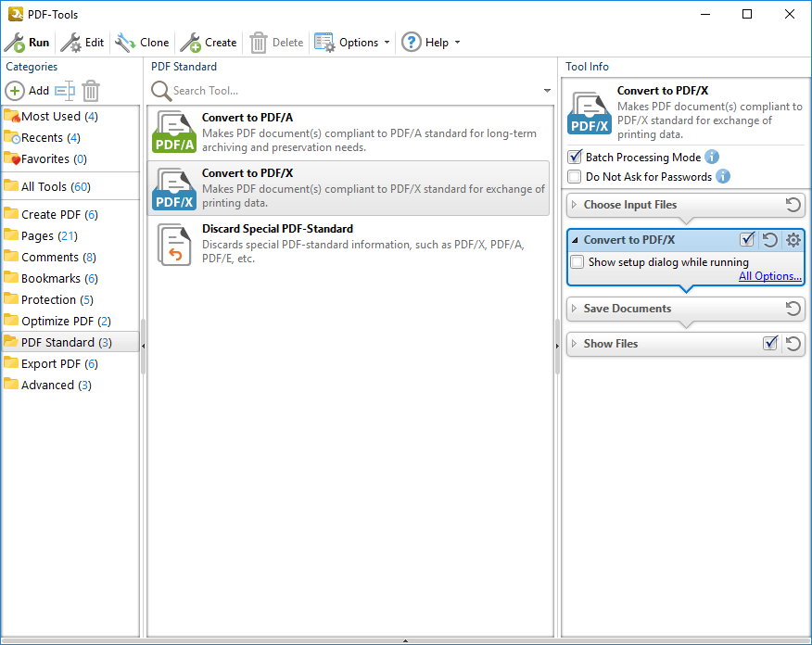Screen dimensions: 812x645
Task: Open the Options dropdown menu
Action: pyautogui.click(x=352, y=43)
